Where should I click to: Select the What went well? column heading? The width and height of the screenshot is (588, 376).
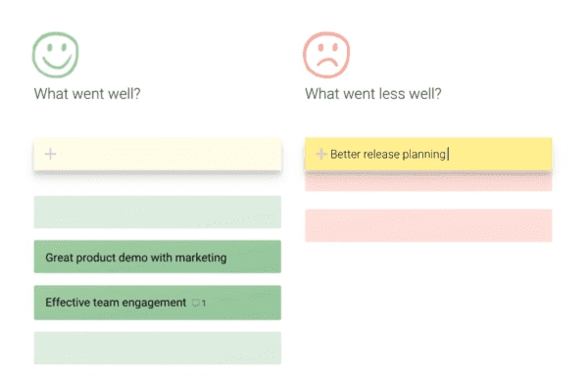tap(87, 94)
